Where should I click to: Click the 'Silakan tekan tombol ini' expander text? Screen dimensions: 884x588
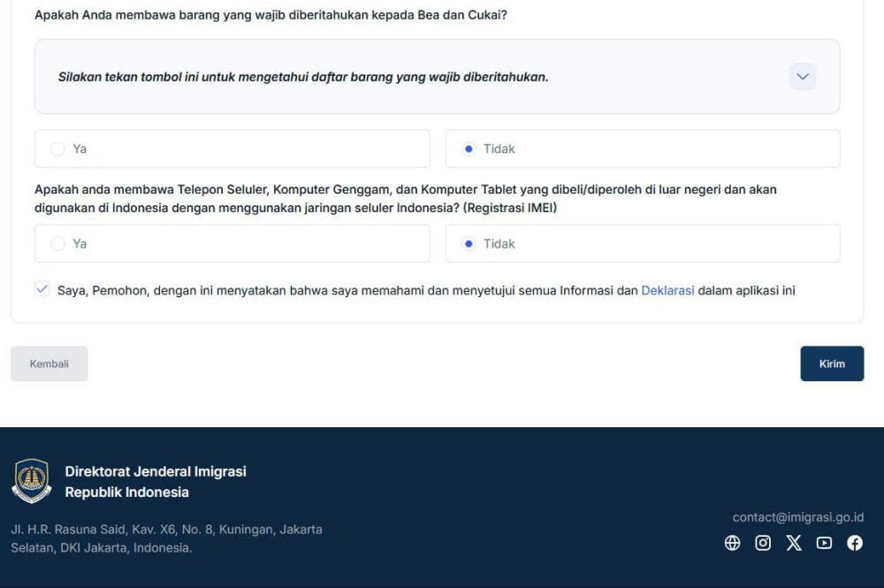click(303, 77)
